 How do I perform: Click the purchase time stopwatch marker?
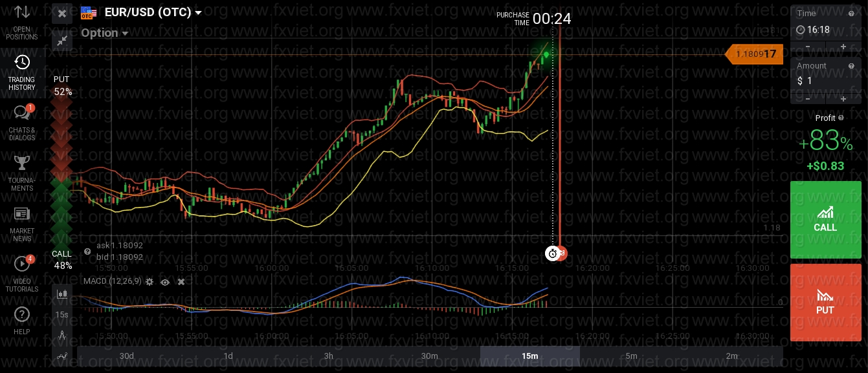coord(552,253)
